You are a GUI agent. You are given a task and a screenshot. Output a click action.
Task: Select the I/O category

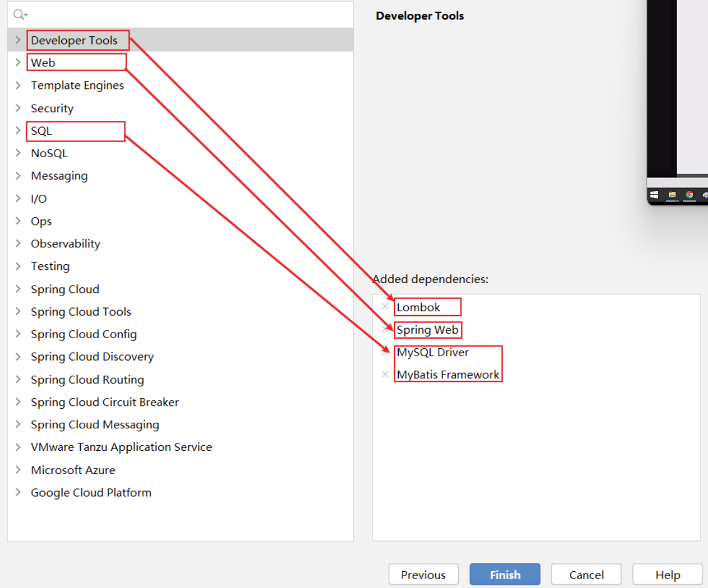[x=39, y=199]
